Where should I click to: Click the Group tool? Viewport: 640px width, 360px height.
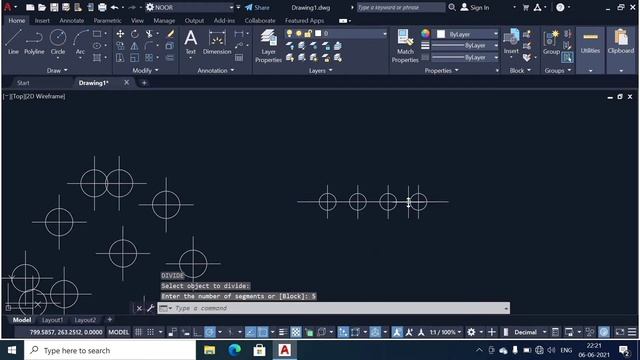[551, 42]
